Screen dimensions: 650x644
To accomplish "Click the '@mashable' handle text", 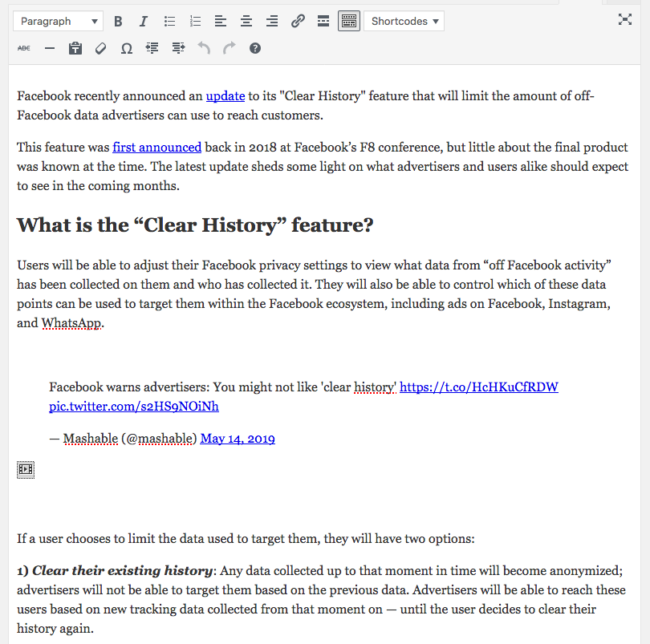I will pyautogui.click(x=160, y=439).
